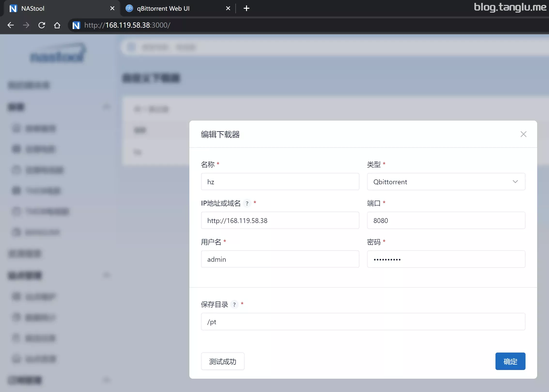The height and width of the screenshot is (392, 549).
Task: Focus the name field containing hz
Action: 280,182
